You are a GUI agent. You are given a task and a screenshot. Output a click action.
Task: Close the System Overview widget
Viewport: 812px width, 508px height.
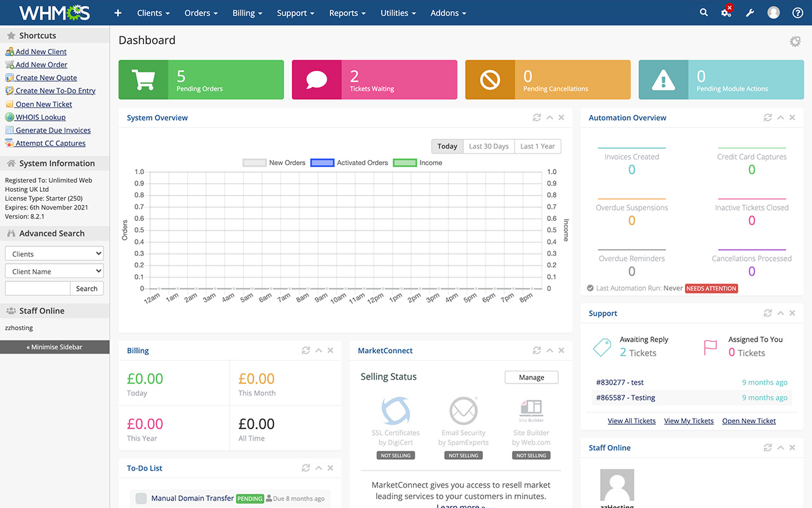pyautogui.click(x=561, y=118)
